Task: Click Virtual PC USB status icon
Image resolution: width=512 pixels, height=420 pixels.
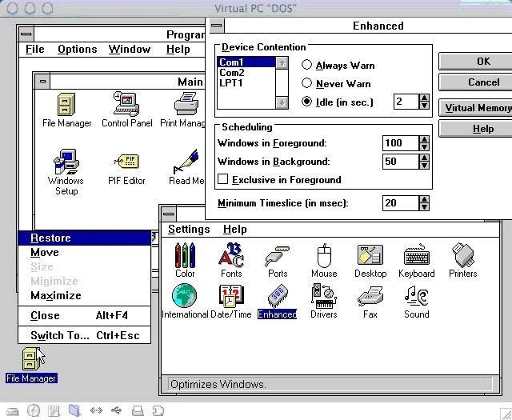Action: point(116,410)
